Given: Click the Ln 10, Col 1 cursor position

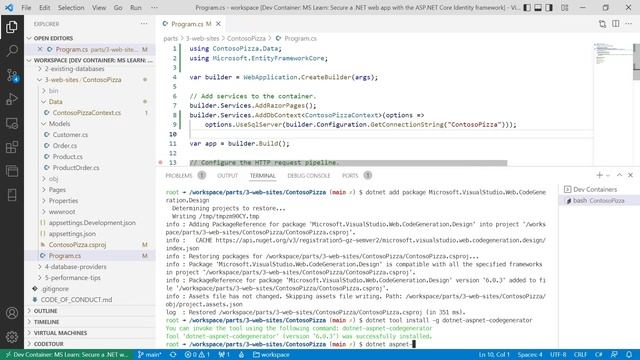Looking at the screenshot, I should [494, 355].
